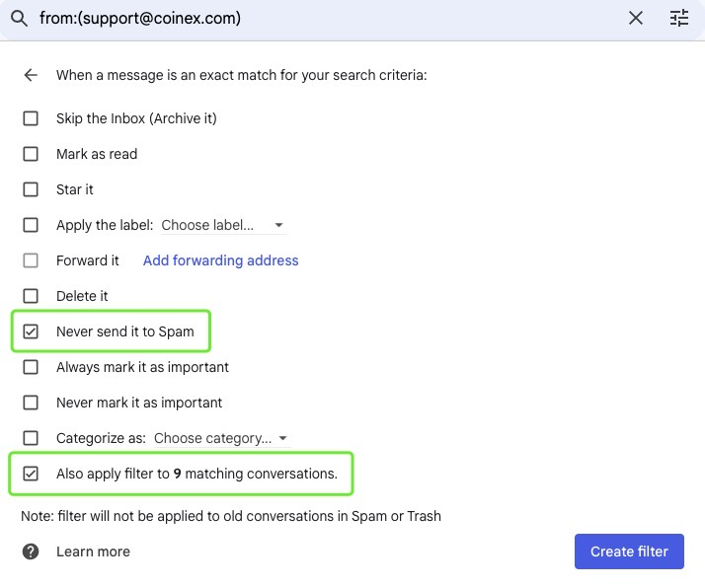This screenshot has width=705, height=588.
Task: Enable the Categorize as checkbox
Action: [31, 438]
